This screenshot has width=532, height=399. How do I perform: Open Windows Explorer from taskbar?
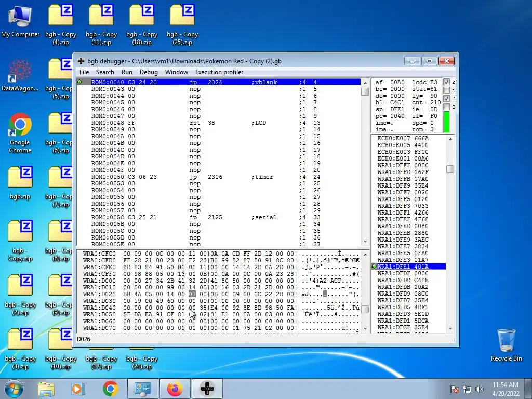46,389
